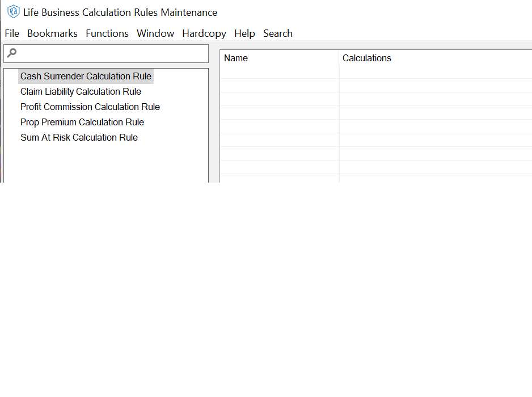Click the Calculations column header
532x397 pixels.
pyautogui.click(x=368, y=58)
